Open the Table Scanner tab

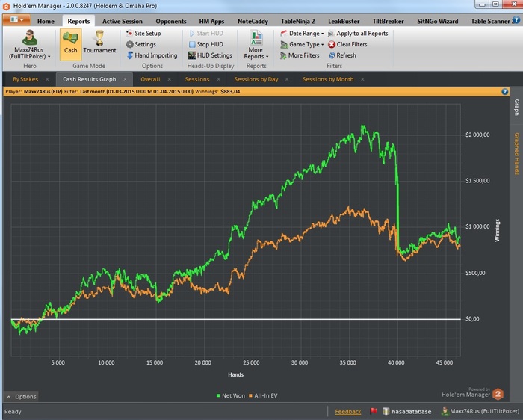[490, 22]
